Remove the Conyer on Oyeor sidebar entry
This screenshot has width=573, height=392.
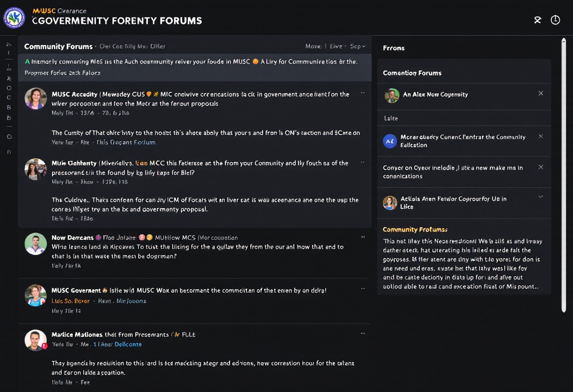pyautogui.click(x=540, y=167)
